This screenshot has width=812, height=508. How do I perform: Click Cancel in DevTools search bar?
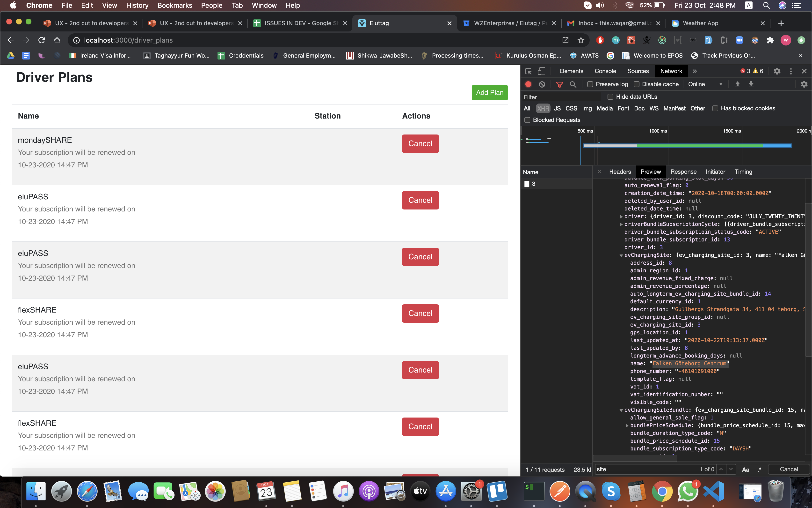point(789,469)
